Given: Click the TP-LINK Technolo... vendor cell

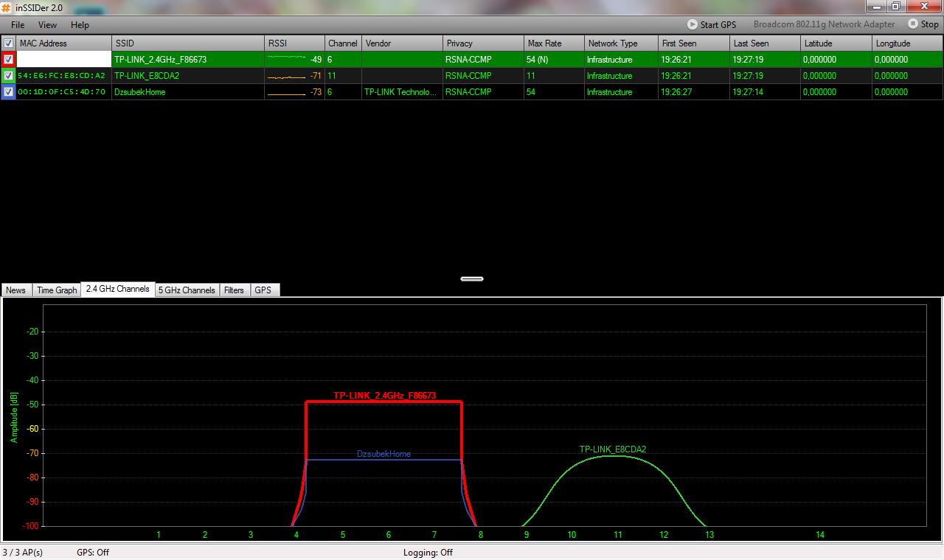Looking at the screenshot, I should 402,92.
